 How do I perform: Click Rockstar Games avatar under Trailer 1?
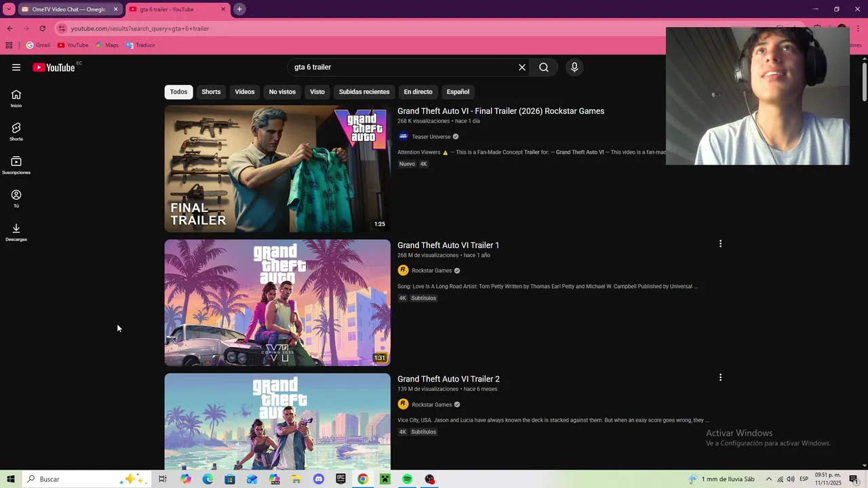tap(403, 270)
